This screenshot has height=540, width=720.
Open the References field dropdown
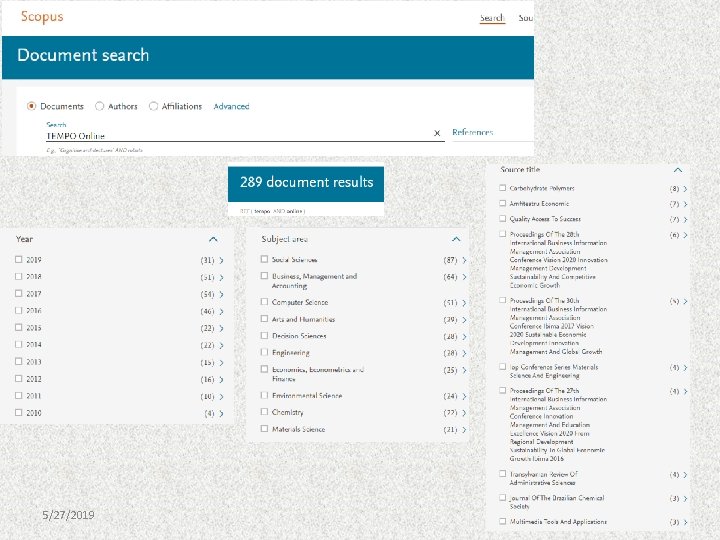(x=493, y=133)
